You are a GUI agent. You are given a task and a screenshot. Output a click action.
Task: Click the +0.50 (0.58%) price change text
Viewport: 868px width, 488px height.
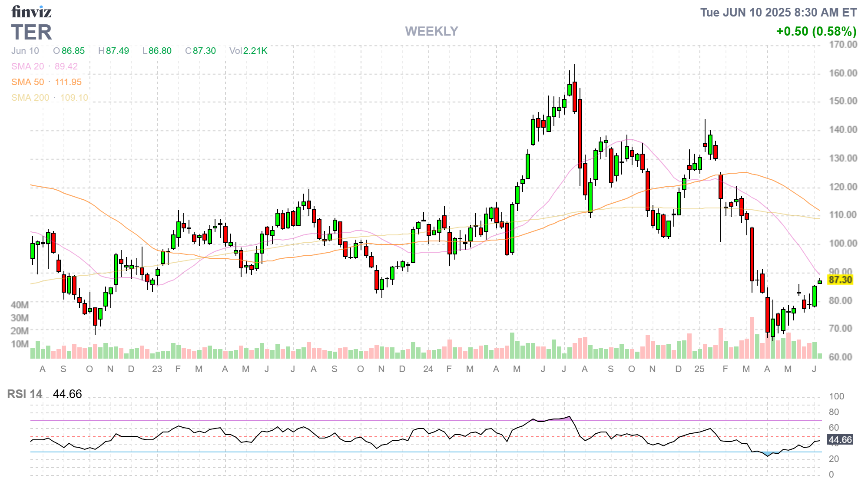coord(816,31)
